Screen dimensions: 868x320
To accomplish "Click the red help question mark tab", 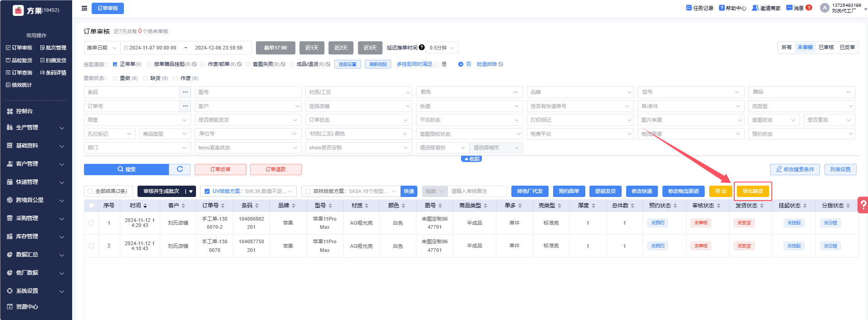I will tap(862, 205).
